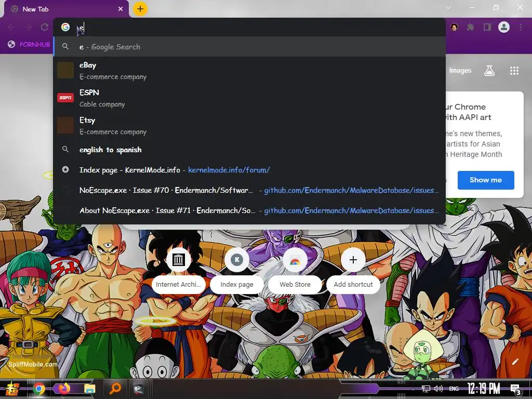The image size is (532, 399).
Task: Open the Google apps grid
Action: (514, 71)
